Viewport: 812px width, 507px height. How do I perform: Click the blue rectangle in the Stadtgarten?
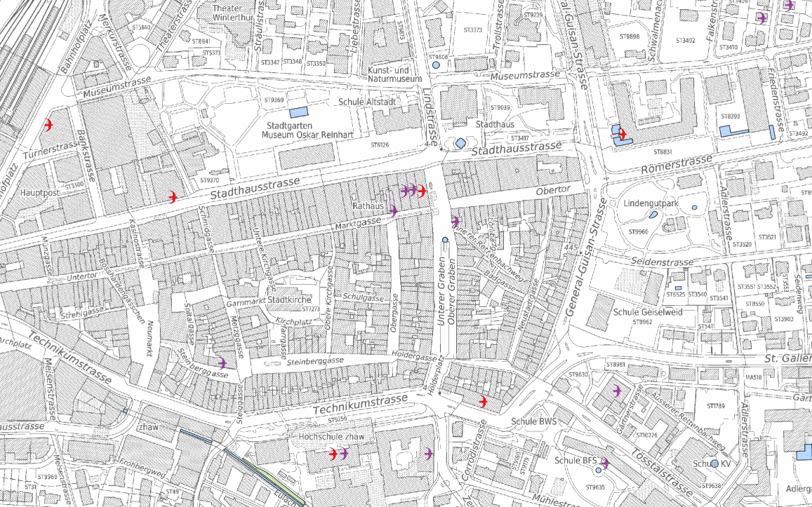(299, 112)
